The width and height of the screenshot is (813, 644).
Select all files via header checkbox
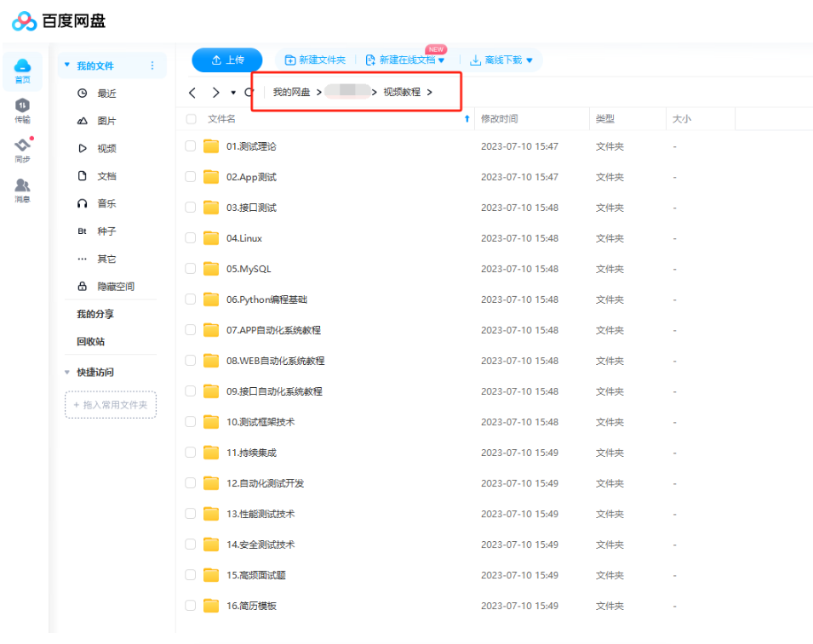coord(189,119)
